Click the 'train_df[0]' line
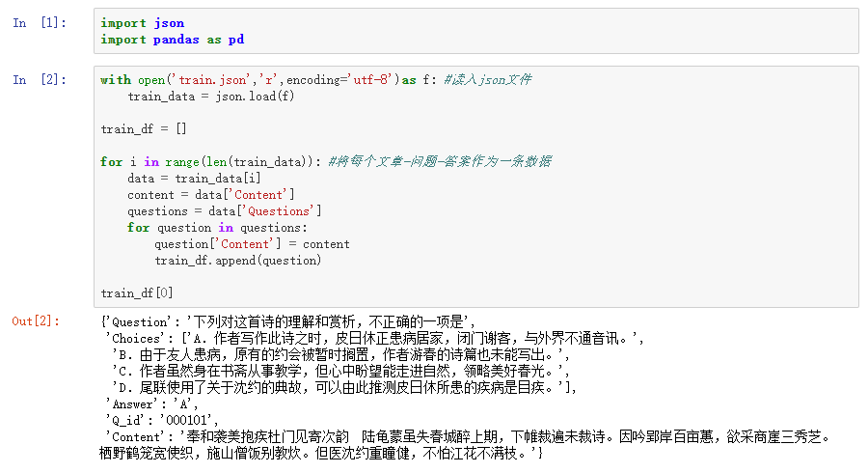Image resolution: width=868 pixels, height=473 pixels. 137,293
